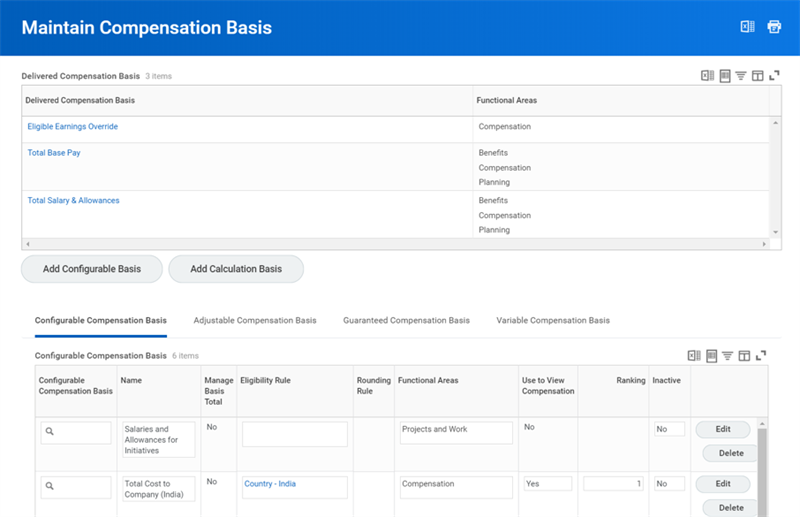This screenshot has width=800, height=517.
Task: Open the Country - India eligibility rule link
Action: pyautogui.click(x=270, y=484)
